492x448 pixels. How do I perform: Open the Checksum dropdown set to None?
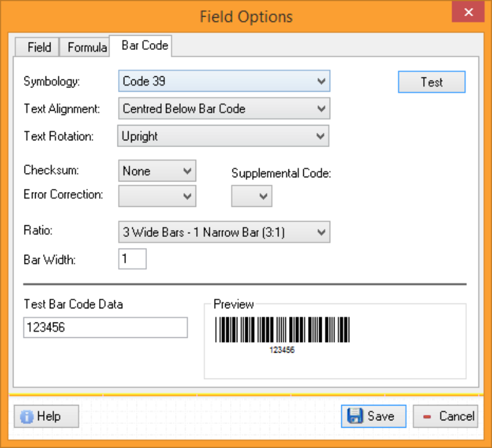(x=157, y=171)
